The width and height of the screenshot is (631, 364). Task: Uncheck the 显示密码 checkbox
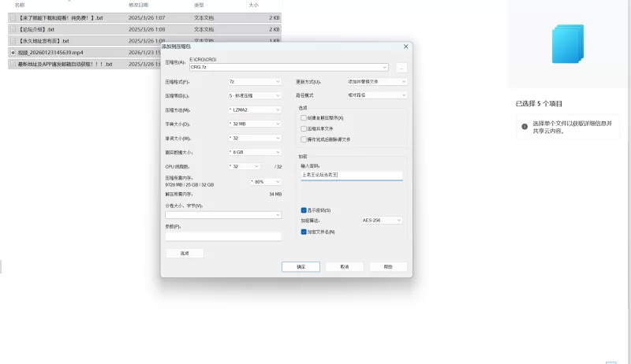[304, 210]
